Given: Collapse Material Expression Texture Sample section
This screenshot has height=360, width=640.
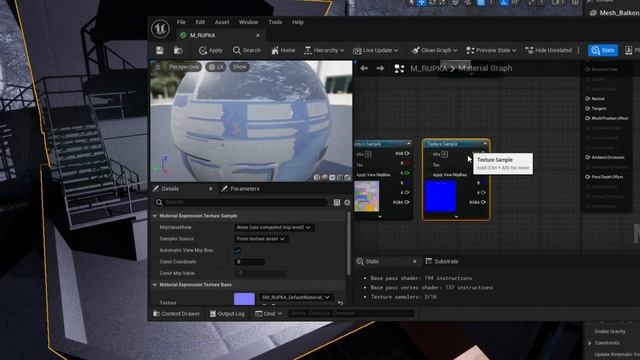Looking at the screenshot, I should point(155,216).
